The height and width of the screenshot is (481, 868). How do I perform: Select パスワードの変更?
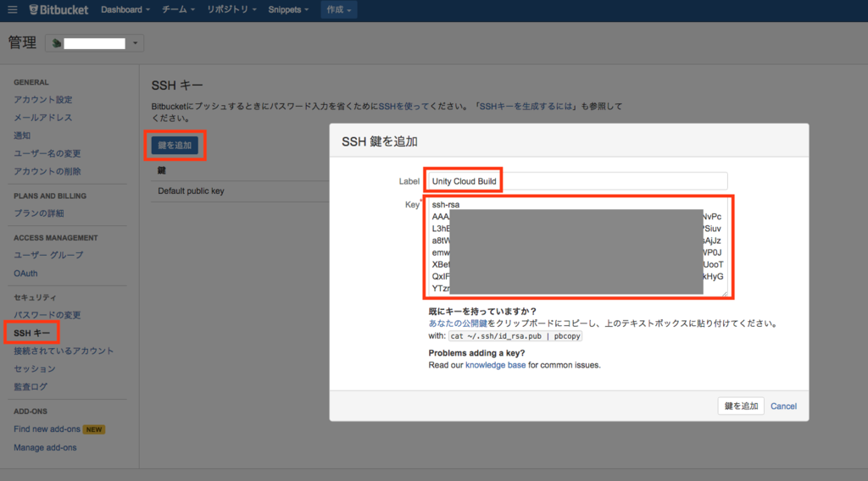[47, 314]
